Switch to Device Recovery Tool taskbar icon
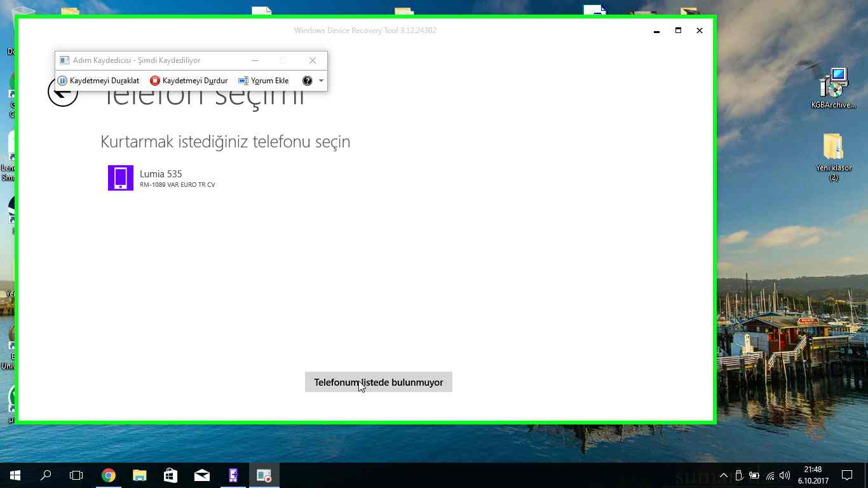Screen dimensions: 868x488 click(x=233, y=475)
